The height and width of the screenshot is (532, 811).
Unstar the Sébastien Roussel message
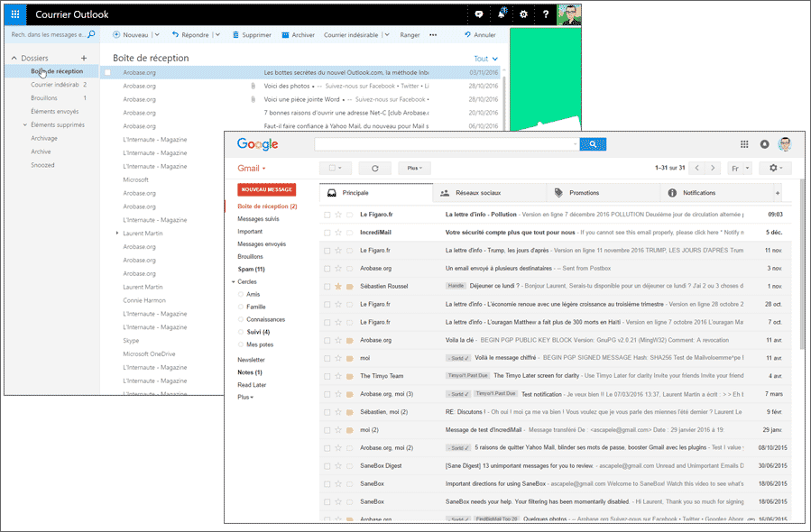click(338, 286)
